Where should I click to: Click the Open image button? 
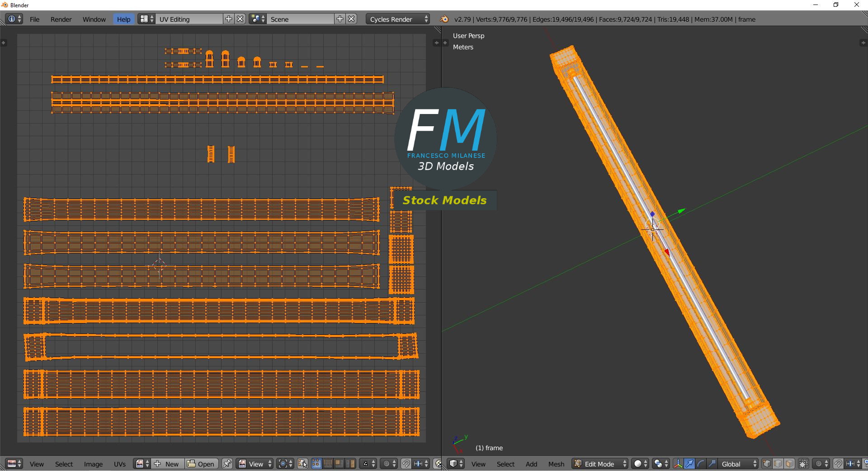[201, 464]
